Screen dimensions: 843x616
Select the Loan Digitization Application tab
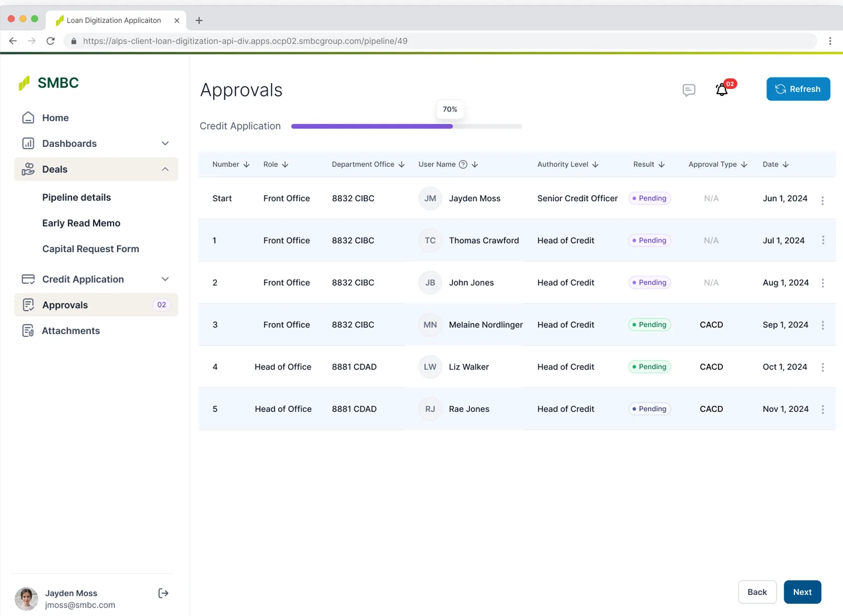click(115, 21)
